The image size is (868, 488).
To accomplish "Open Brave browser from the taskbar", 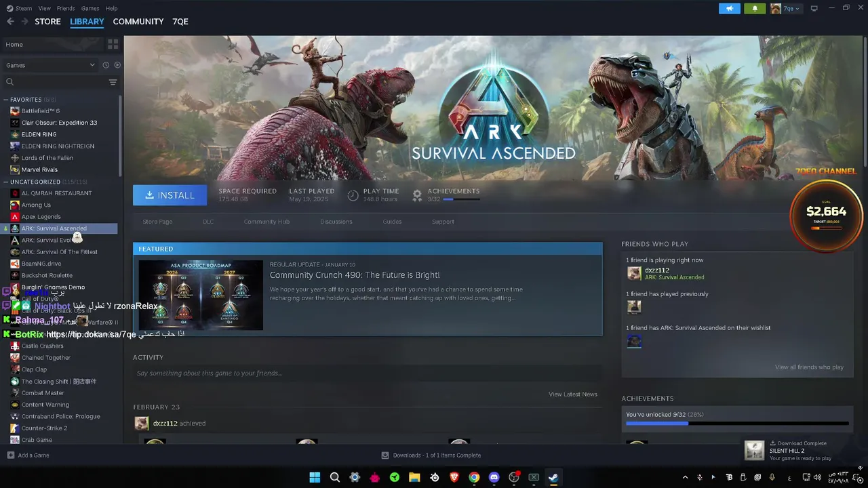I will tap(454, 477).
